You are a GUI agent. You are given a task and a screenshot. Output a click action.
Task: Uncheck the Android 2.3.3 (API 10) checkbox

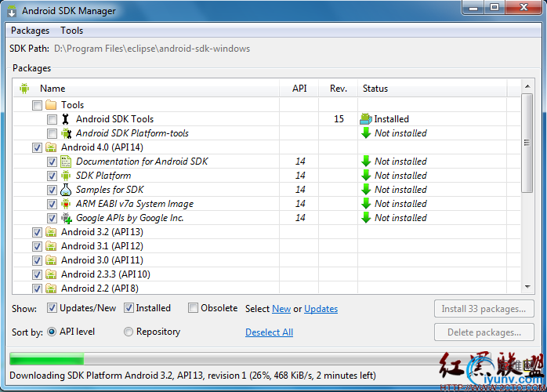coord(37,274)
